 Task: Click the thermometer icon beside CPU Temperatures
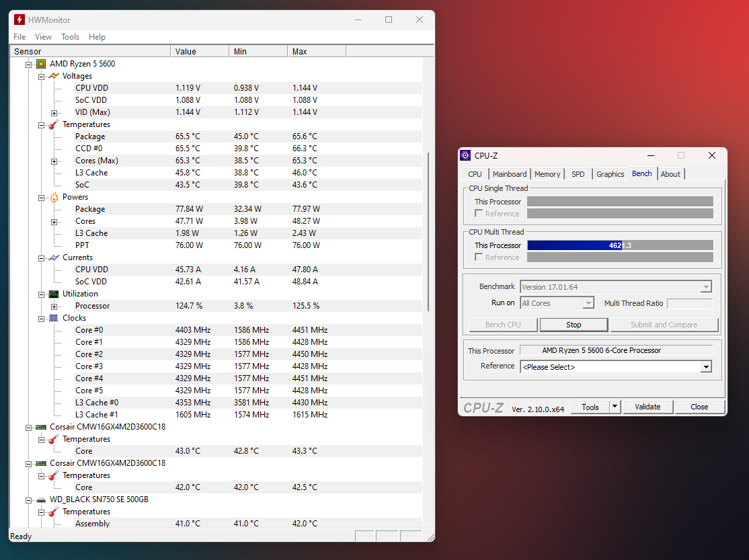tap(54, 124)
